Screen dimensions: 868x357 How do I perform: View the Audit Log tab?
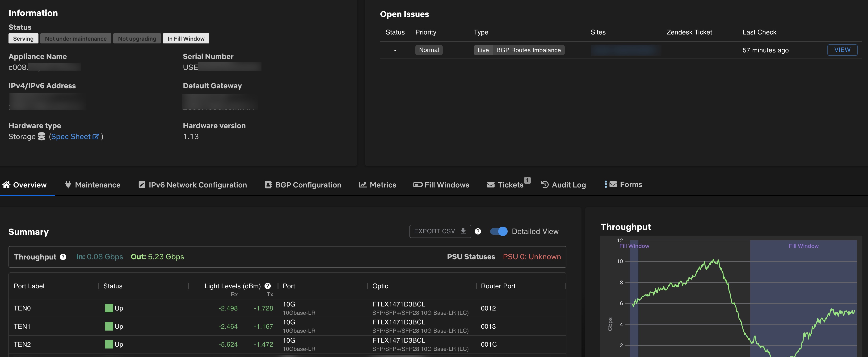(x=563, y=185)
